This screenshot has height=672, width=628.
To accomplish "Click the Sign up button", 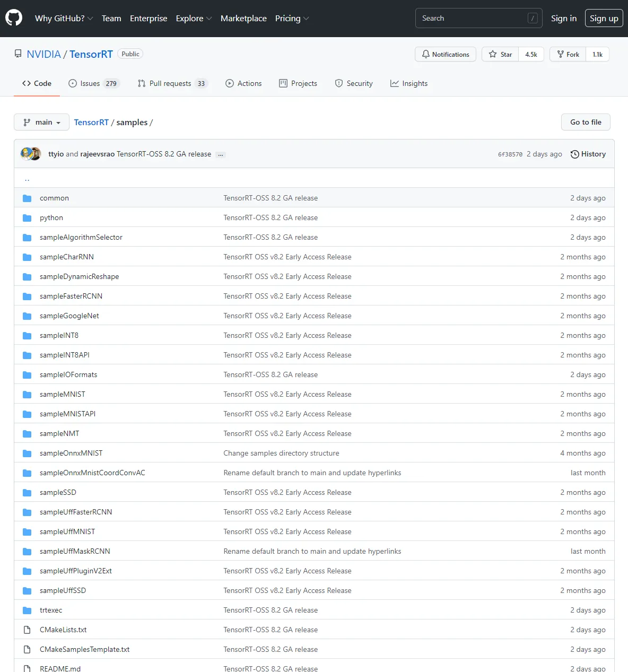I will point(604,18).
